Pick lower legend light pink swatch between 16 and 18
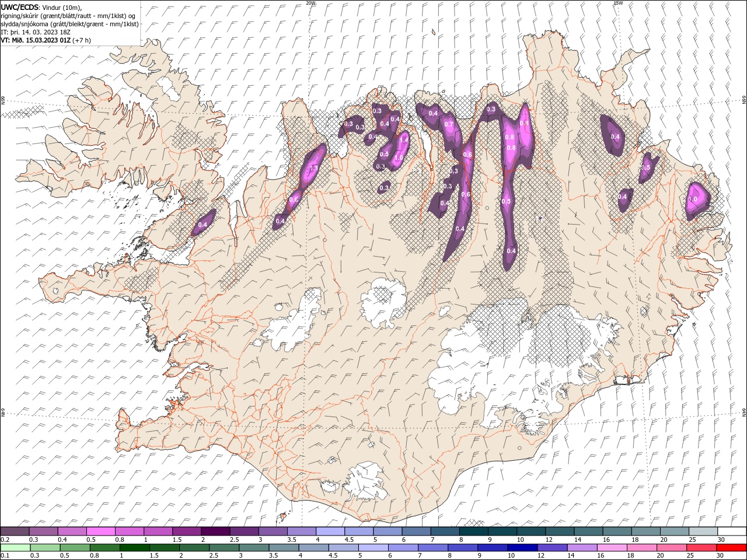Screen dimensions: 747x560 pyautogui.click(x=612, y=548)
